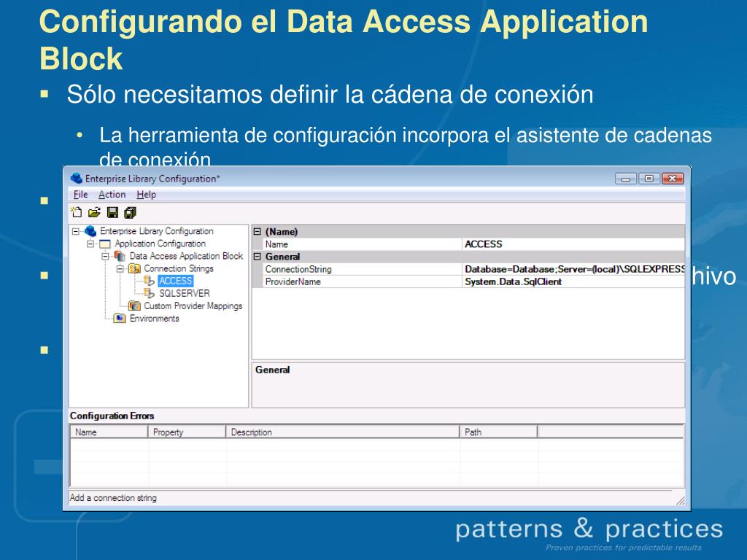The width and height of the screenshot is (747, 560).
Task: Click the Custom Provider Mappings icon
Action: click(x=135, y=306)
